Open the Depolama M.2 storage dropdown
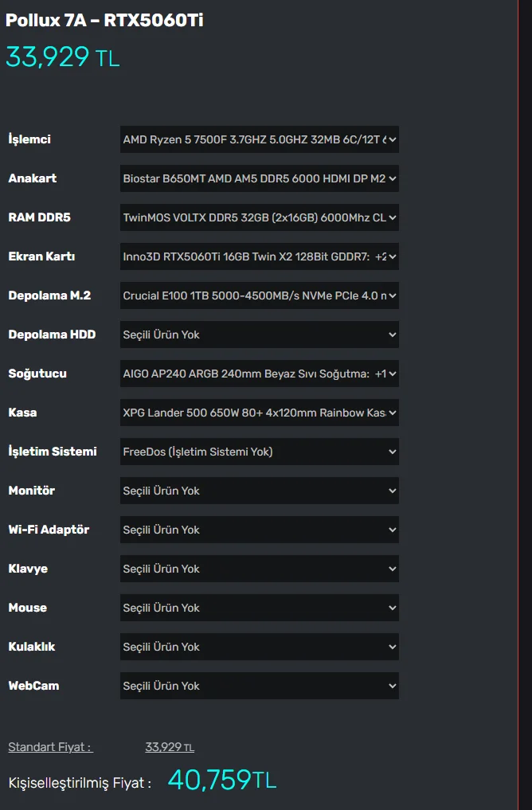 (x=259, y=295)
